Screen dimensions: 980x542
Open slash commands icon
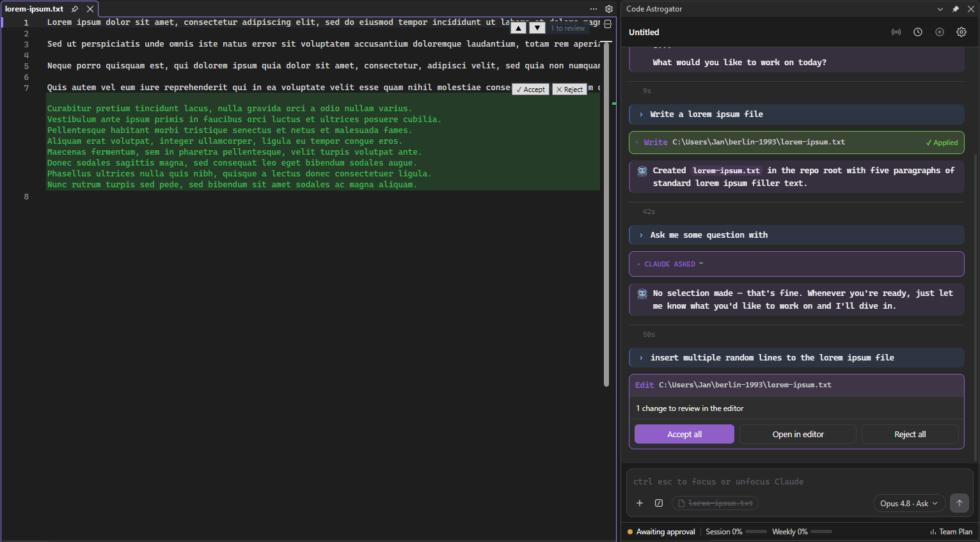click(659, 503)
